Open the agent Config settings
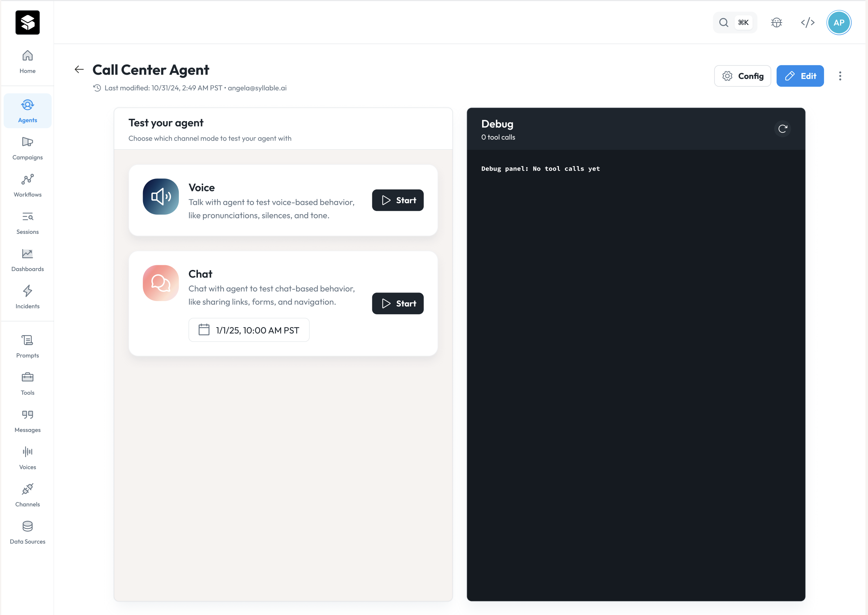 [742, 76]
